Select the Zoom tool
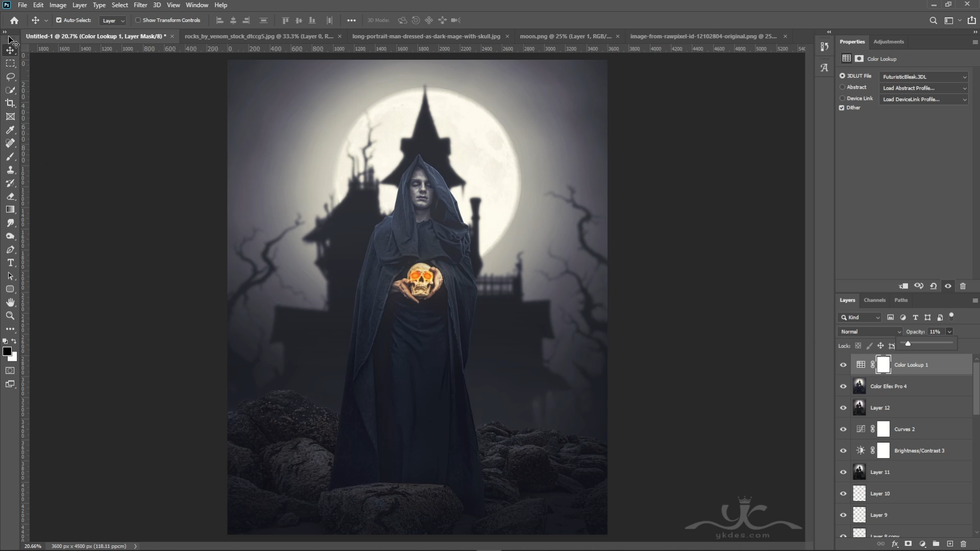The height and width of the screenshot is (551, 980). 10,316
